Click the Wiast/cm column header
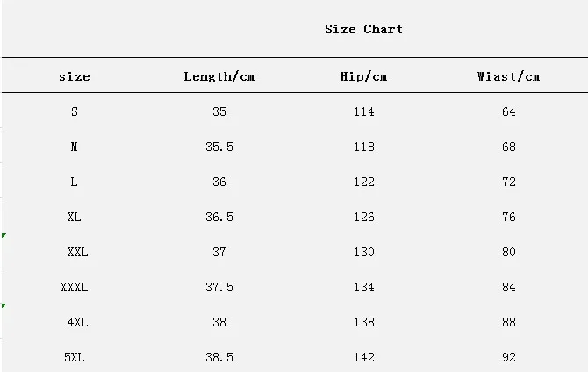This screenshot has width=588, height=372. (508, 76)
